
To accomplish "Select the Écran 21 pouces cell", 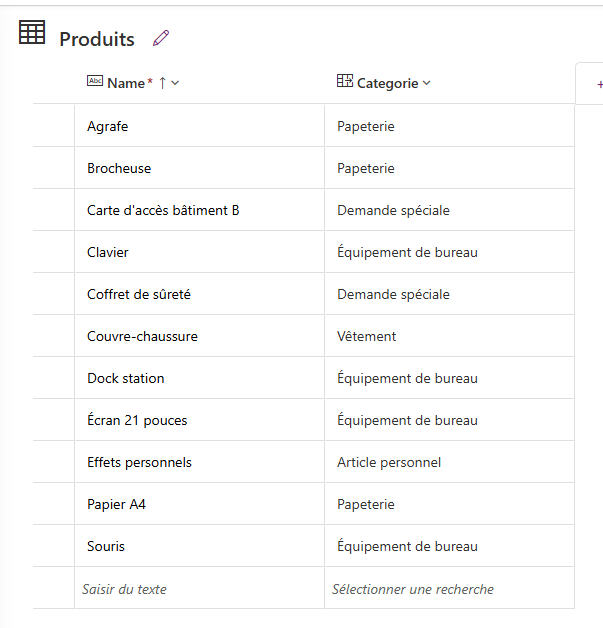I will (199, 420).
